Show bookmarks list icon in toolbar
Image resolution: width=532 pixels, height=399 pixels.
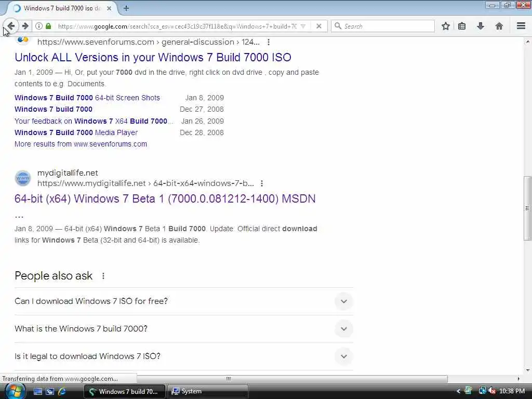462,26
